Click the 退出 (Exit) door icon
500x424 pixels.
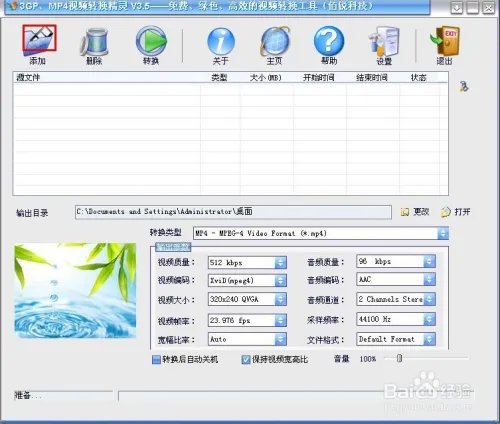pyautogui.click(x=445, y=41)
